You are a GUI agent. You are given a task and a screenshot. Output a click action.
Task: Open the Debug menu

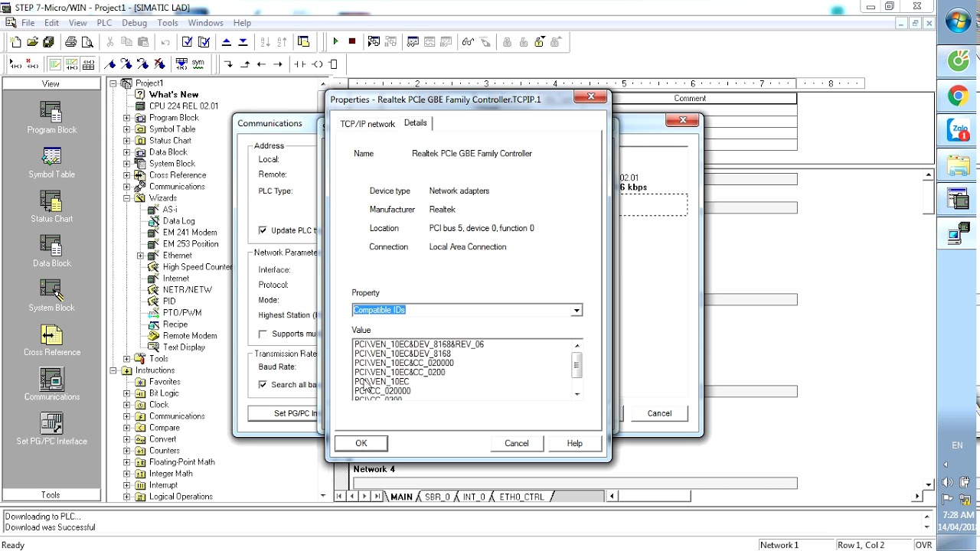pyautogui.click(x=134, y=23)
